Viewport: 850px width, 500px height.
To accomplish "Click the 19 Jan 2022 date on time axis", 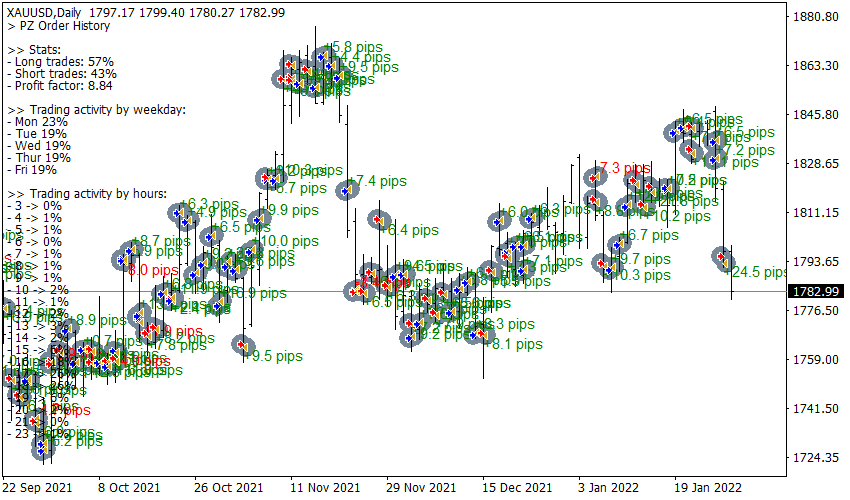I will 708,488.
